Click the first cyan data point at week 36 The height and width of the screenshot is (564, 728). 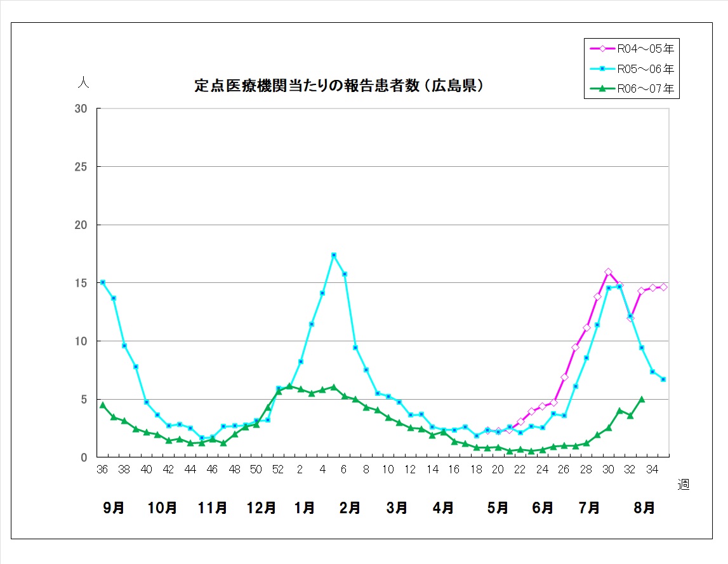coord(103,282)
